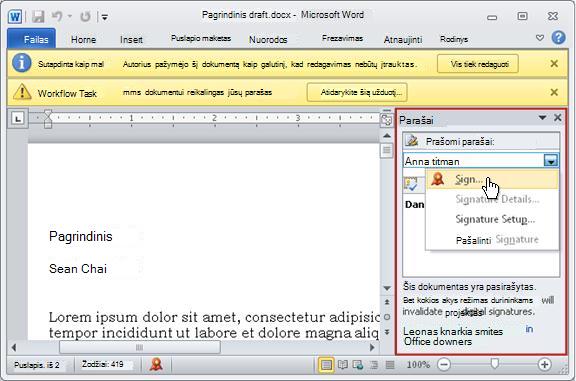Image resolution: width=576 pixels, height=381 pixels.
Task: Dismiss the marked-as-final message bar
Action: [x=554, y=64]
